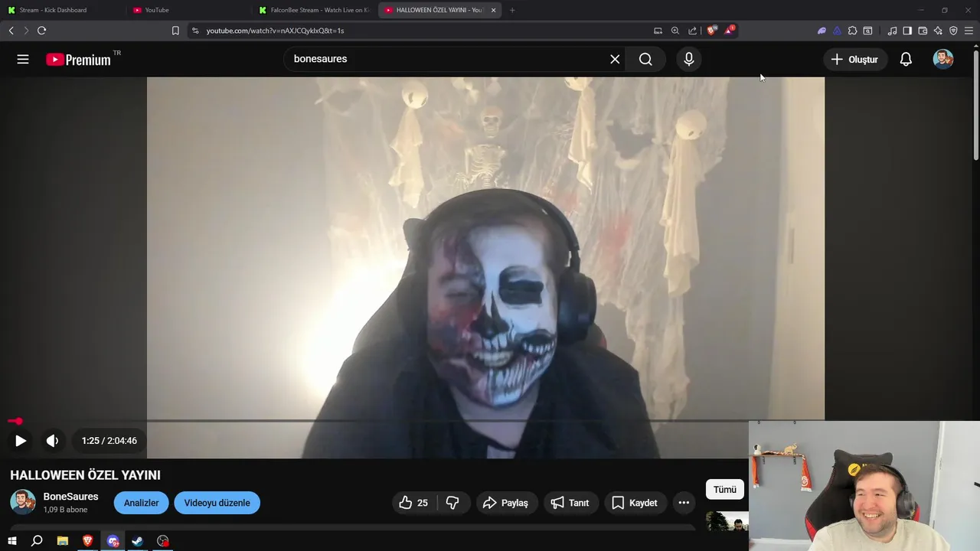Reload the page

41,31
